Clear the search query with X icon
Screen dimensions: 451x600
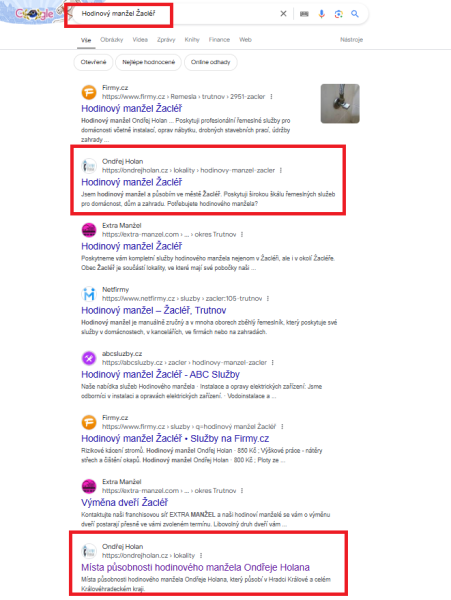[283, 14]
